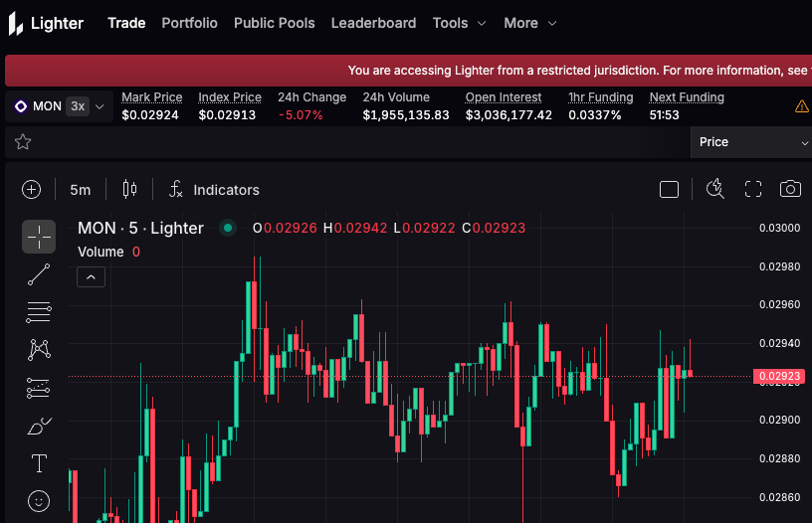Expand the More menu

tap(530, 23)
